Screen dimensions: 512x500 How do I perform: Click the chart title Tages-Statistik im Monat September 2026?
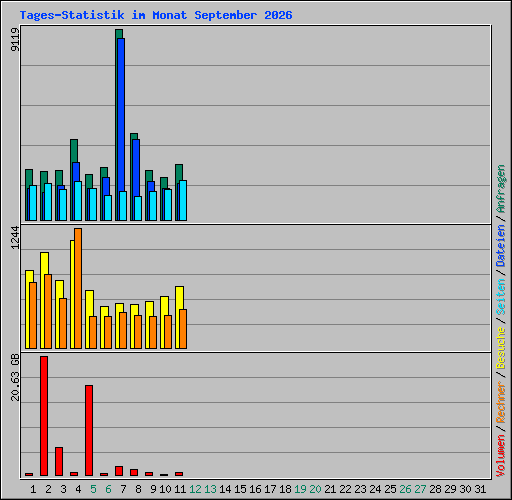tap(156, 15)
